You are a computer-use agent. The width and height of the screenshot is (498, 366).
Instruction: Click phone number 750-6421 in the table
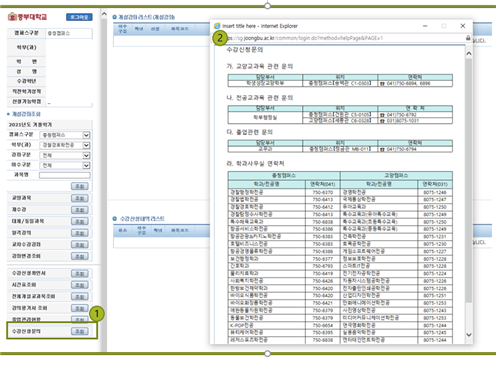pos(323,303)
